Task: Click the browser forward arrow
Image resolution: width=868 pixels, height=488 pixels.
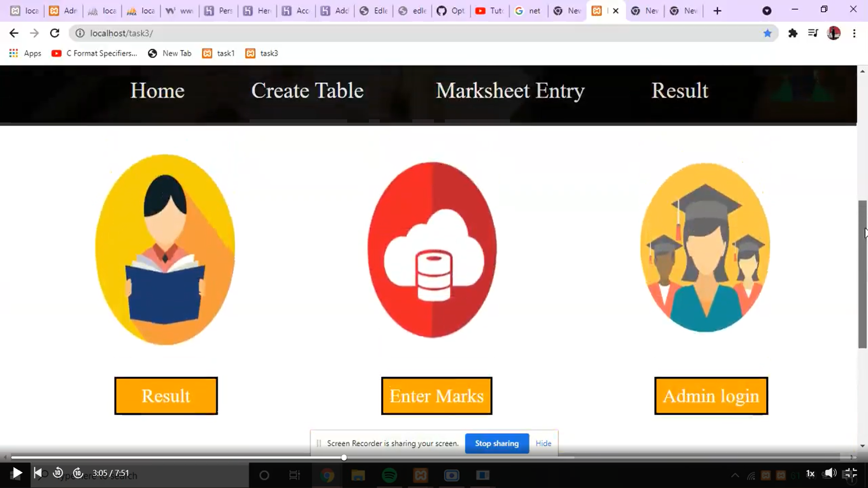Action: (34, 33)
